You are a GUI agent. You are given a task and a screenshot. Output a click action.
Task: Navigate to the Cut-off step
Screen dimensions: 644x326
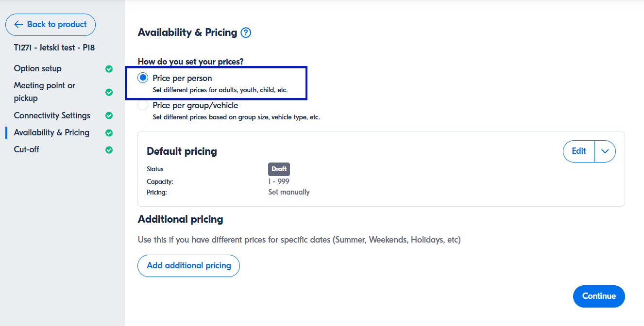[27, 149]
